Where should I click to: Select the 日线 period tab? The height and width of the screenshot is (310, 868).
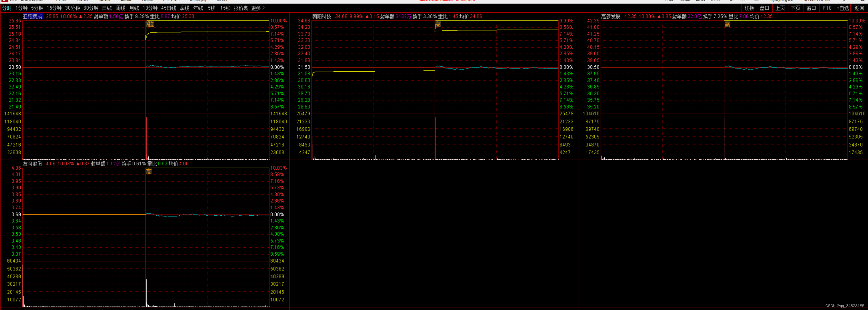tap(107, 8)
